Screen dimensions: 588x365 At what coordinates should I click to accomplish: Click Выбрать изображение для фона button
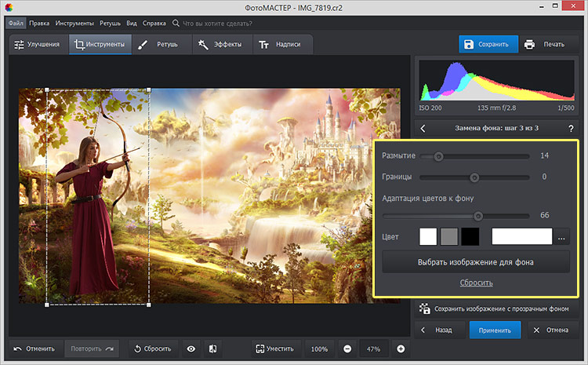click(476, 261)
